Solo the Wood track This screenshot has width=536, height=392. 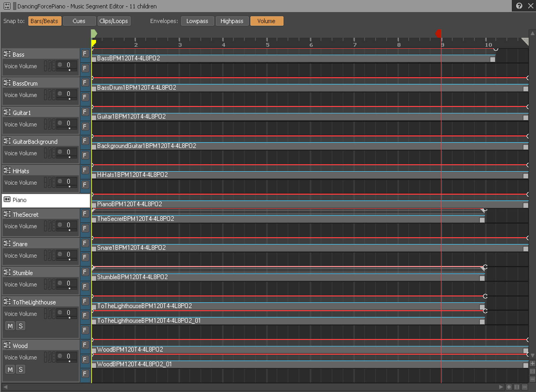coord(21,370)
